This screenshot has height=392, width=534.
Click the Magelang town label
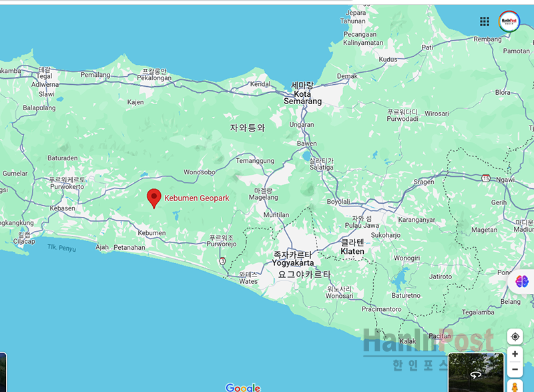click(264, 197)
